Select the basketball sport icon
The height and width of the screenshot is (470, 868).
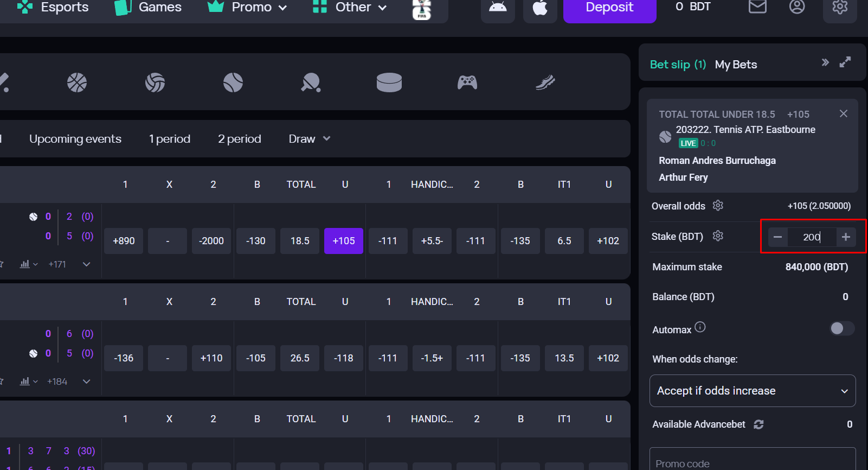(x=77, y=82)
